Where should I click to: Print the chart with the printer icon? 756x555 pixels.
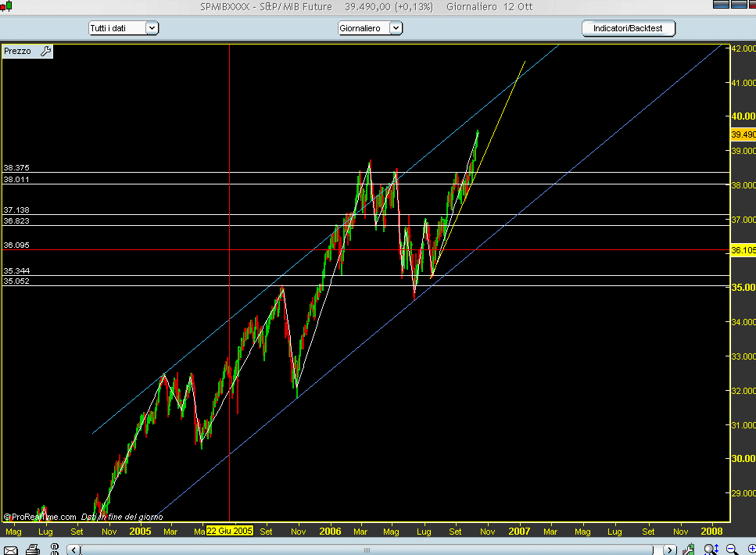pos(33,550)
